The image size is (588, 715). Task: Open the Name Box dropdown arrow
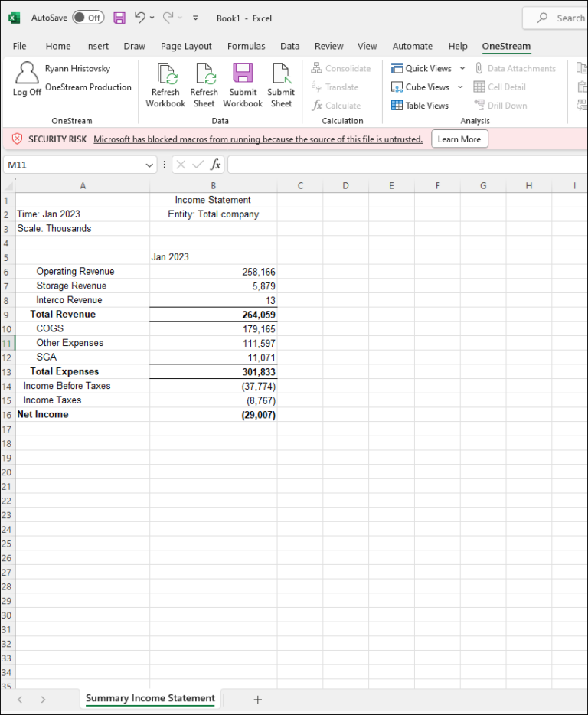(149, 165)
